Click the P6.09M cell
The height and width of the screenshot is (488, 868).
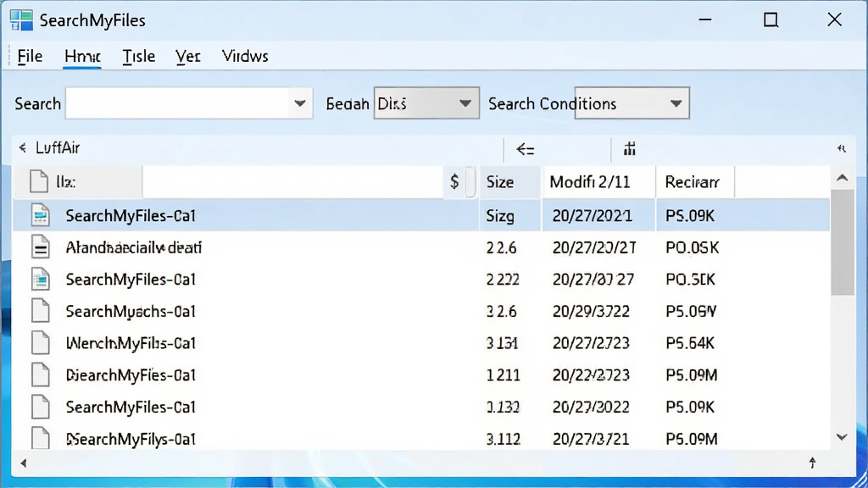692,440
